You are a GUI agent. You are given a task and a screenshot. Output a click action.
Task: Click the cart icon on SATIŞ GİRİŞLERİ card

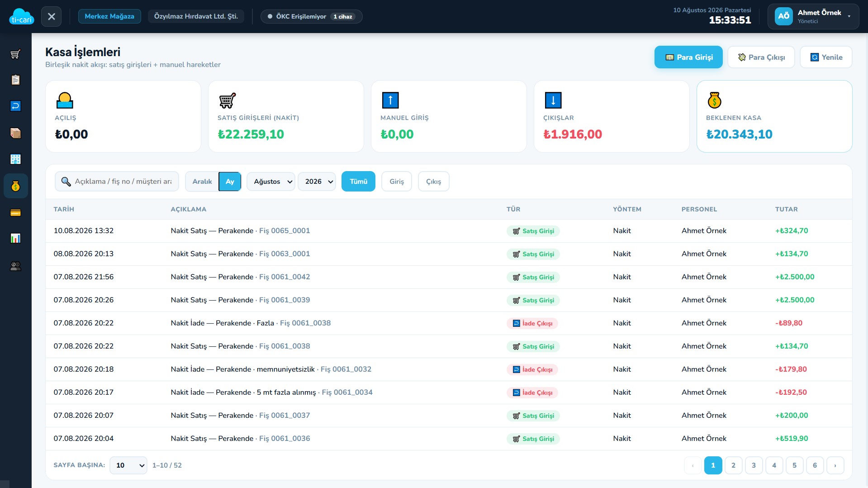[x=227, y=100]
